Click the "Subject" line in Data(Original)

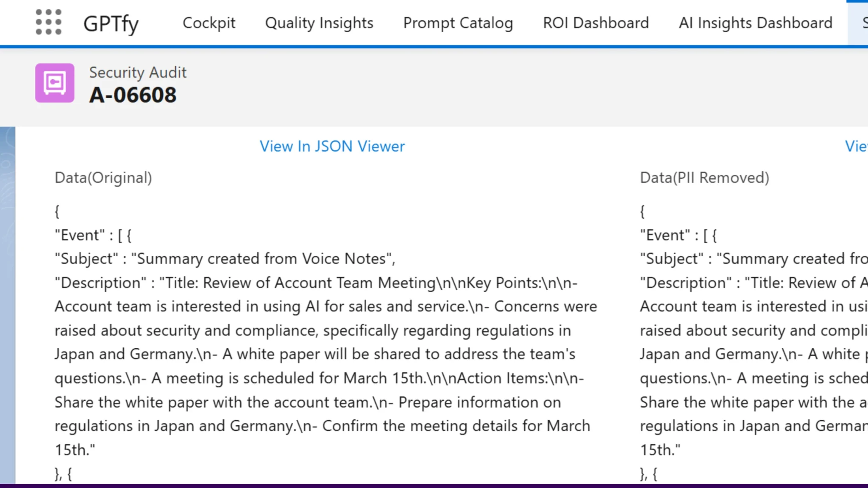(225, 259)
